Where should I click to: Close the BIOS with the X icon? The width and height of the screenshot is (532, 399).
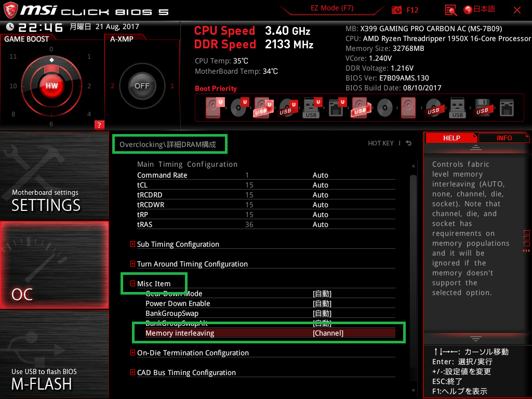517,10
